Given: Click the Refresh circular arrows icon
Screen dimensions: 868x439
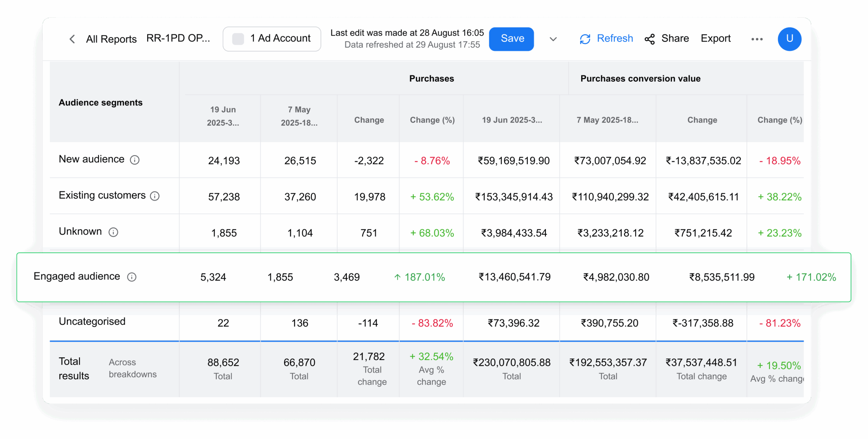Looking at the screenshot, I should [585, 39].
